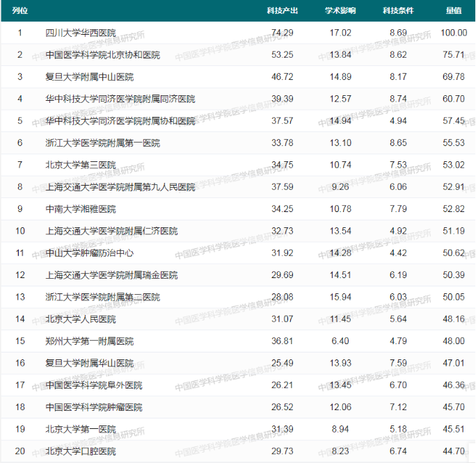The image size is (476, 463).
Task: Select total score 52.82
Action: click(x=454, y=209)
